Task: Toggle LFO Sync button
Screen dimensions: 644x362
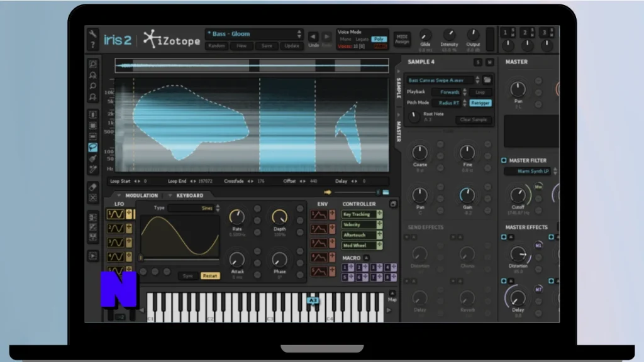Action: (x=187, y=276)
